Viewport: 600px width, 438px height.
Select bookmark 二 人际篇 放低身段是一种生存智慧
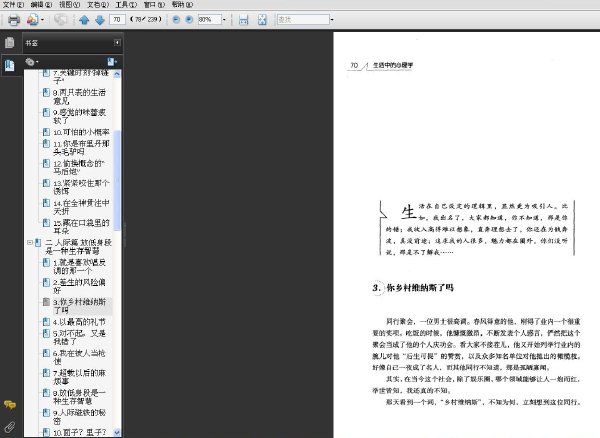coord(78,247)
